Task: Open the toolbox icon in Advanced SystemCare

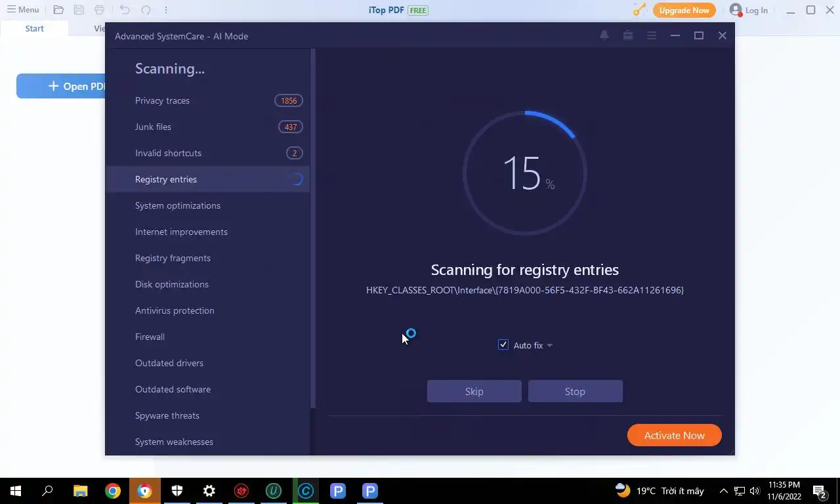Action: [628, 35]
